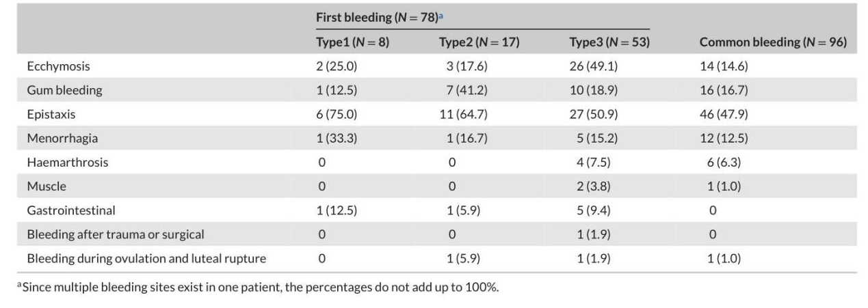Select the Type2 (N = 17) column header
This screenshot has height=308, width=868.
(x=479, y=42)
